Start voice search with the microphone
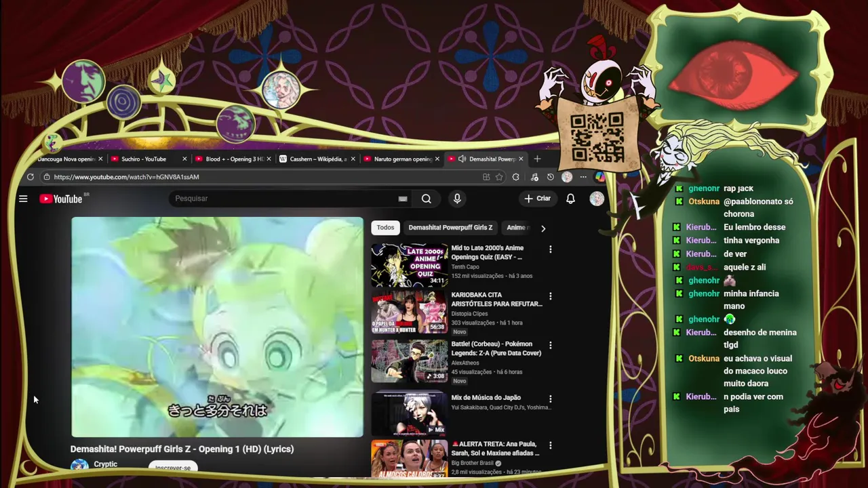 pos(457,199)
